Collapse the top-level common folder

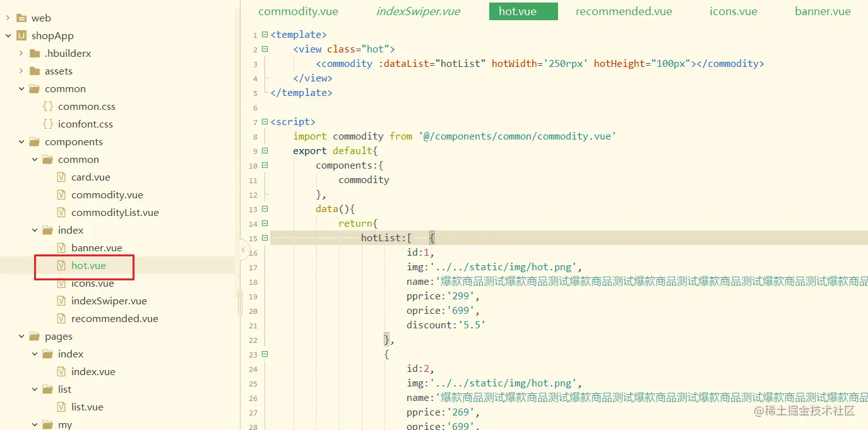[x=21, y=89]
